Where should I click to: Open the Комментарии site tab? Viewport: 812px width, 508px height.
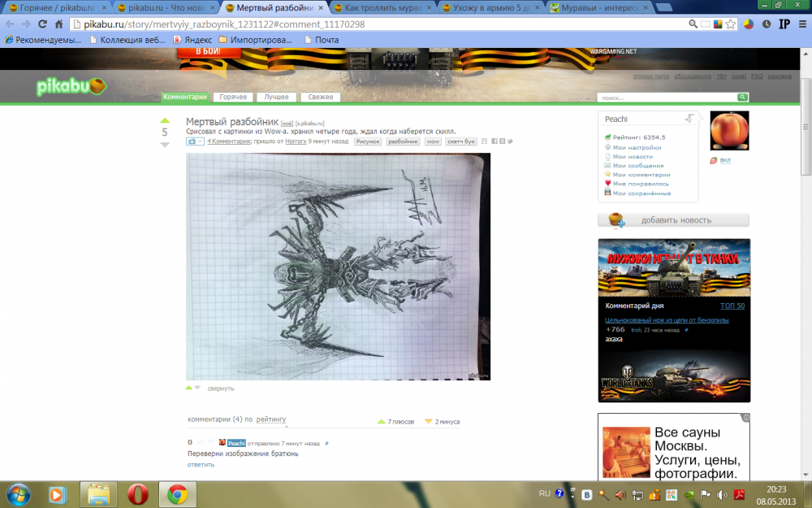point(185,97)
